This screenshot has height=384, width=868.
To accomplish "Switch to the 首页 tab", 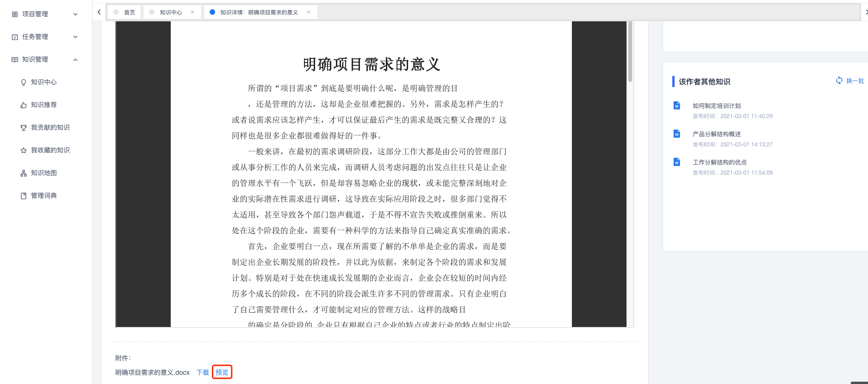I will (124, 13).
